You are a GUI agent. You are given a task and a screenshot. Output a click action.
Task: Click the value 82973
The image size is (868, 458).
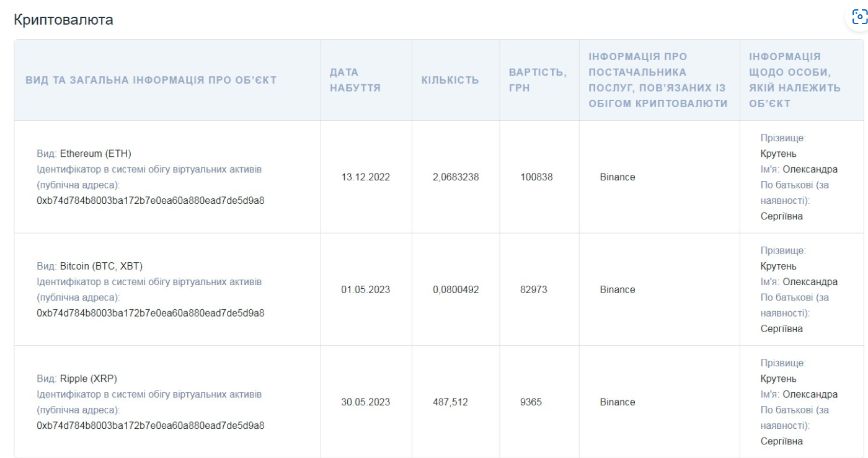tap(534, 289)
